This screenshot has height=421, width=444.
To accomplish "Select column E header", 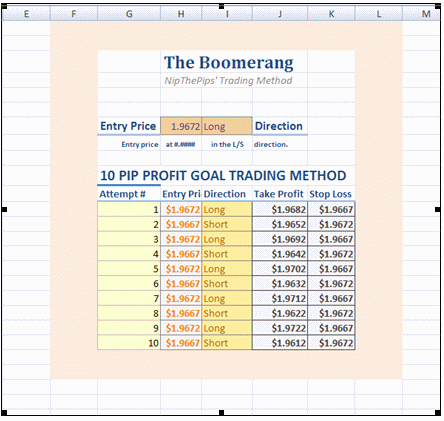I will [x=26, y=14].
